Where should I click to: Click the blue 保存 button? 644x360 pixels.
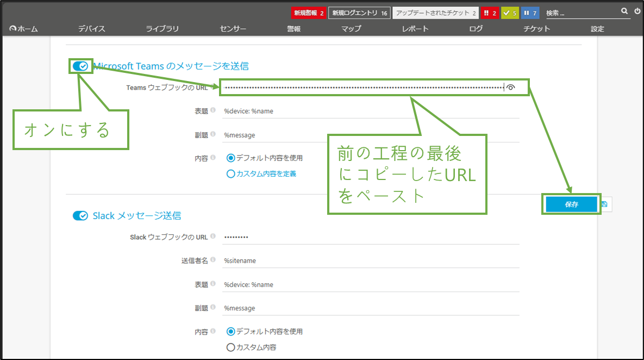click(x=571, y=204)
